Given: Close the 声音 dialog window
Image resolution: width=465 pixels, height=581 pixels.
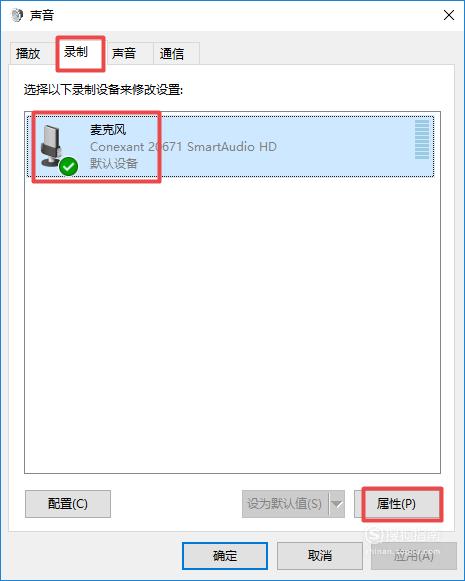Looking at the screenshot, I should (449, 15).
